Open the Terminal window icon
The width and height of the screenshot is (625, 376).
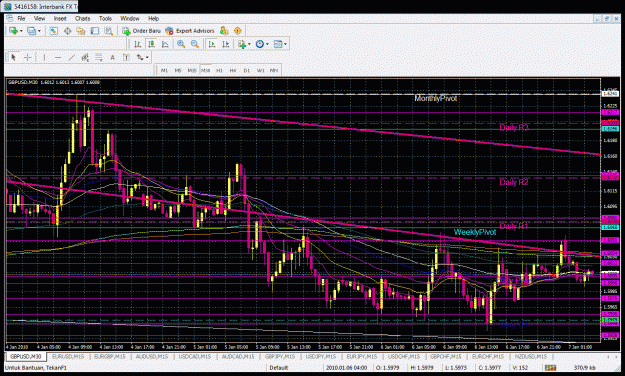click(x=94, y=31)
